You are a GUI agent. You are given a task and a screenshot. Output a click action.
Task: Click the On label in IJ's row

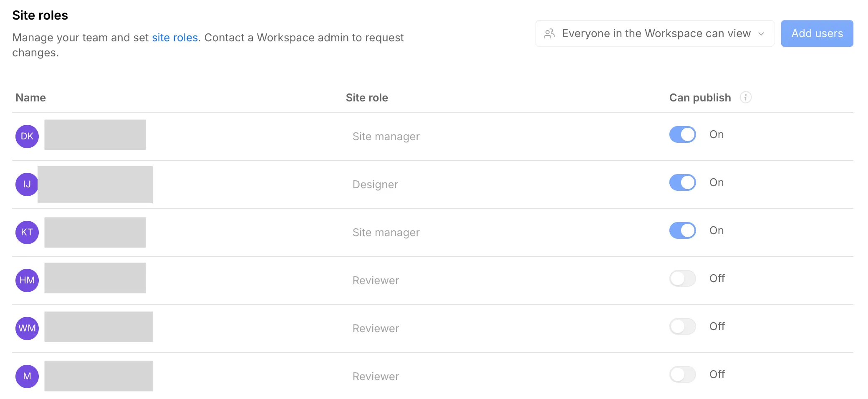(x=717, y=182)
